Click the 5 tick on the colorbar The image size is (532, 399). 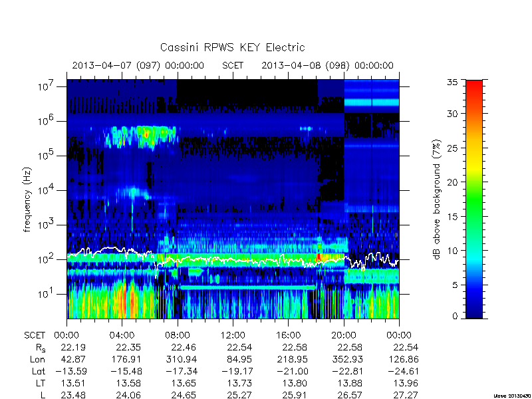coord(455,285)
